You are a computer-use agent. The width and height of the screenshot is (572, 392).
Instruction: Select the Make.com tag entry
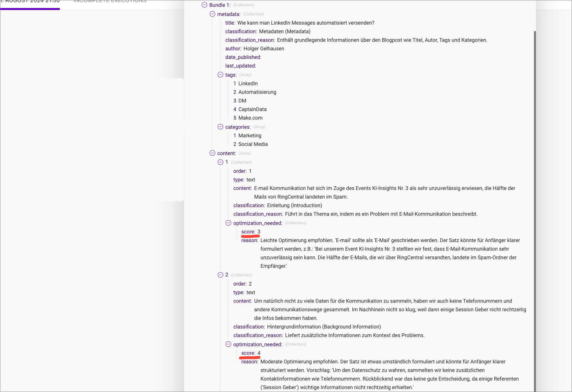click(250, 118)
